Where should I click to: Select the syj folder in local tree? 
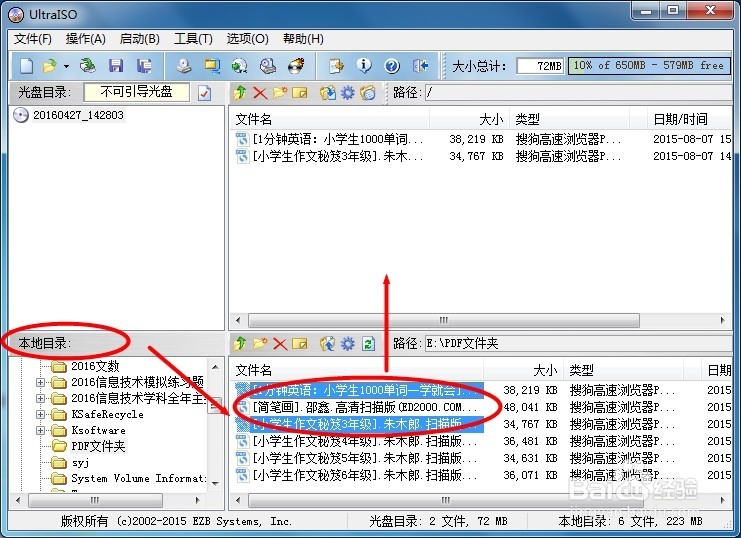[x=80, y=462]
